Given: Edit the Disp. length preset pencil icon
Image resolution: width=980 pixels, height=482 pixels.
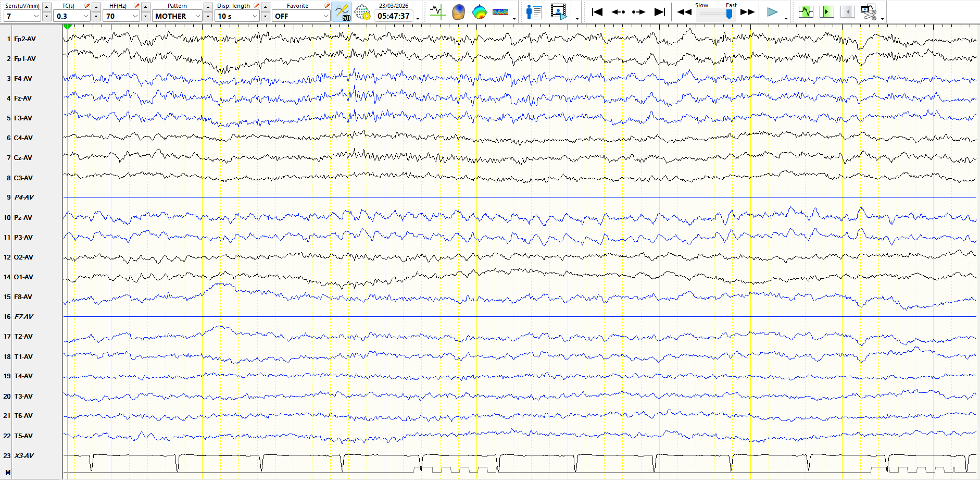Looking at the screenshot, I should [x=256, y=6].
